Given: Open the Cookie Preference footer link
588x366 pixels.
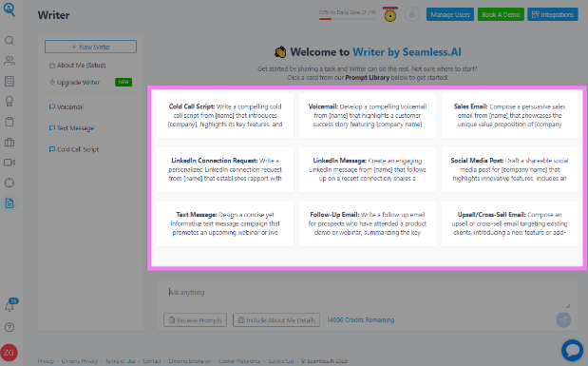Looking at the screenshot, I should [239, 361].
